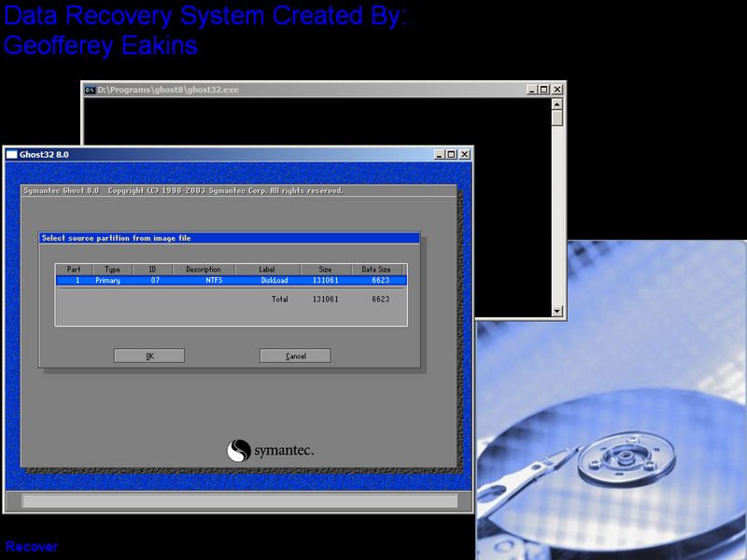This screenshot has width=747, height=560.
Task: Click the Data Size column header
Action: coord(376,270)
